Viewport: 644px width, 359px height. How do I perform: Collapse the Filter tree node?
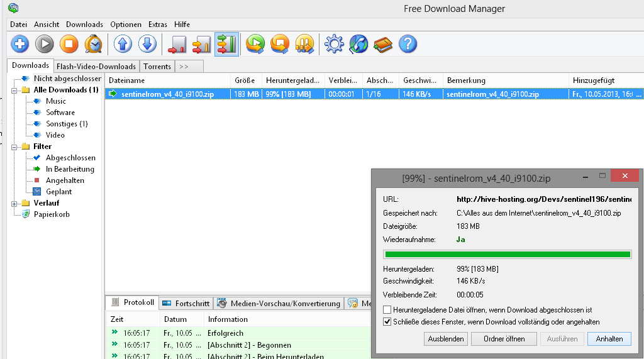(14, 146)
